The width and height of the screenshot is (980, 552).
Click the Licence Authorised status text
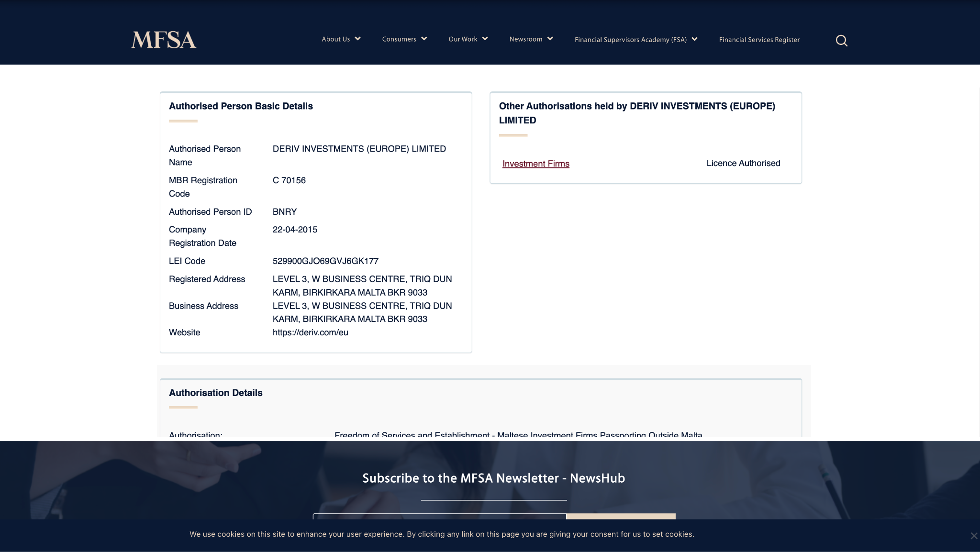pos(743,163)
